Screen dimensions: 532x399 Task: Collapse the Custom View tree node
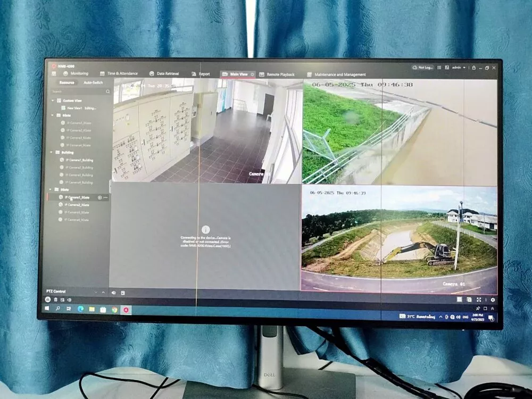tap(52, 100)
